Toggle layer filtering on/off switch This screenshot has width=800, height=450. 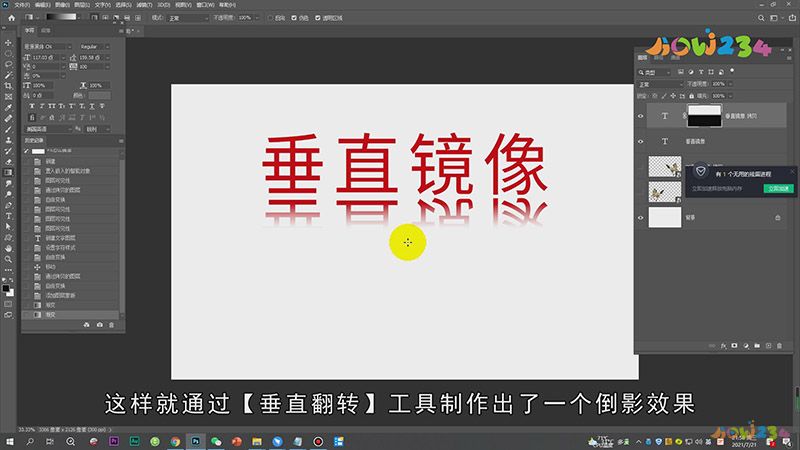click(732, 71)
